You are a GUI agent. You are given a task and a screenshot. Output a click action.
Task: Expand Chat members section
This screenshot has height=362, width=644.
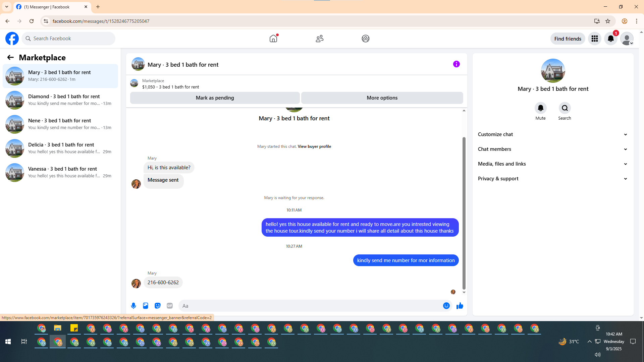553,149
